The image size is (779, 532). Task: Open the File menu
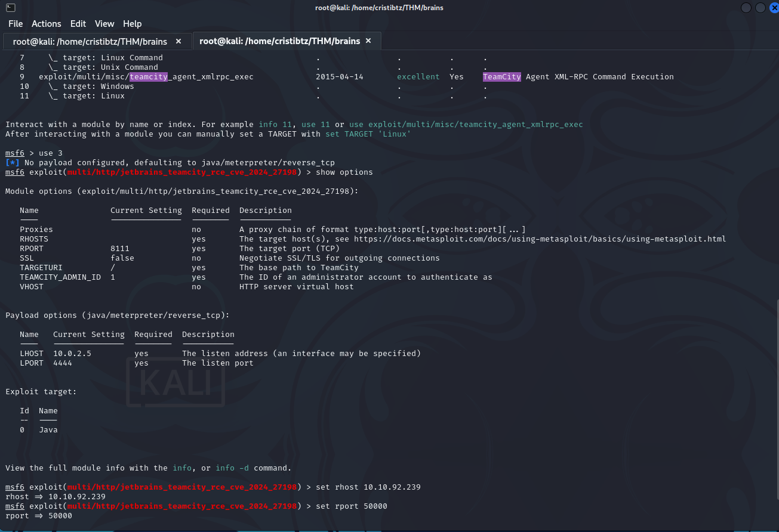16,24
